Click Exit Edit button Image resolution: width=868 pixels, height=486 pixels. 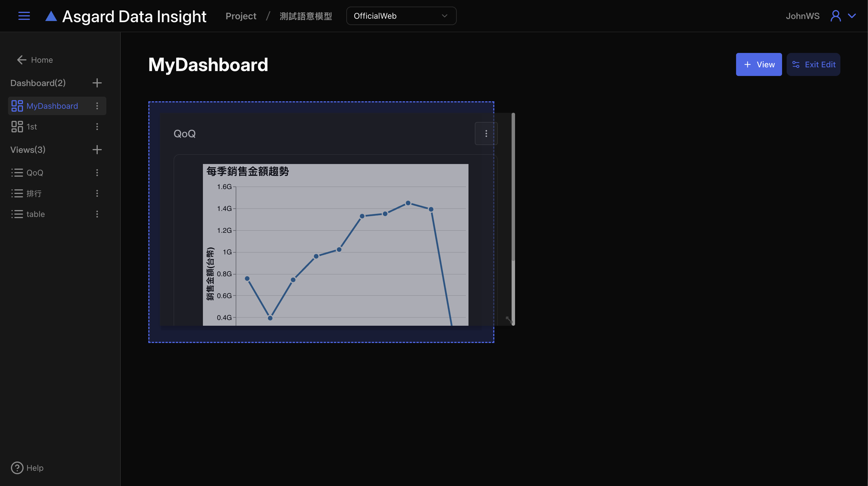(x=813, y=64)
